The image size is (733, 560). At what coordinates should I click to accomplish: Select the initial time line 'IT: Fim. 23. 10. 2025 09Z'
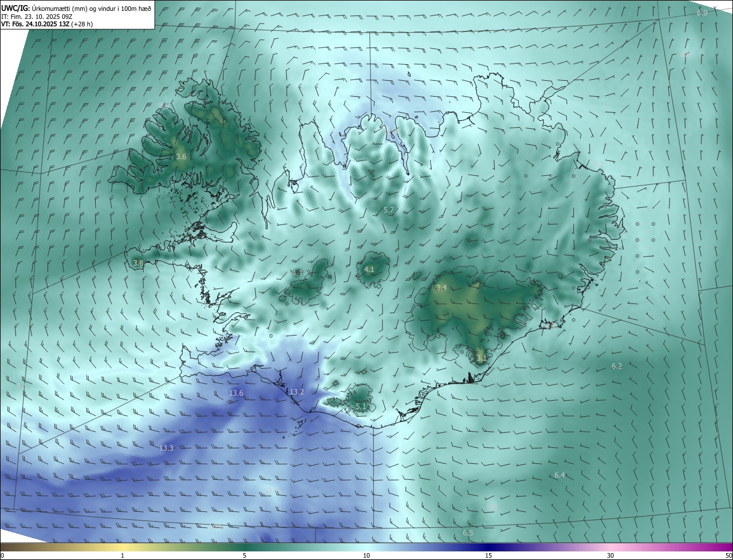37,16
